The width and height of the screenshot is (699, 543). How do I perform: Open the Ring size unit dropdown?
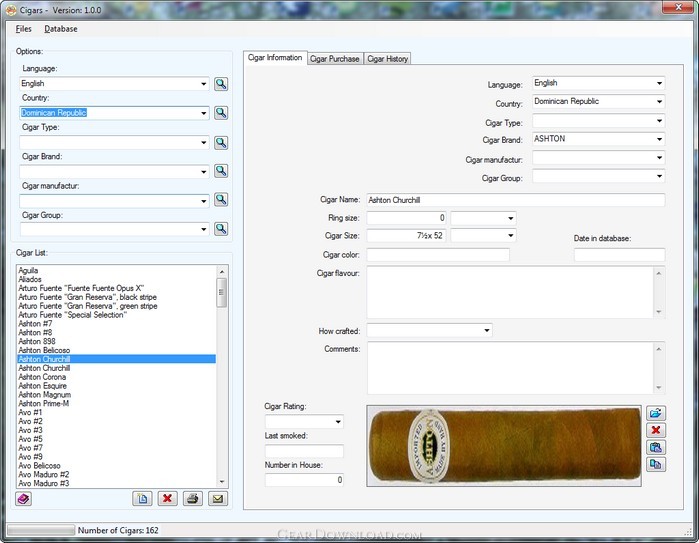click(x=510, y=218)
